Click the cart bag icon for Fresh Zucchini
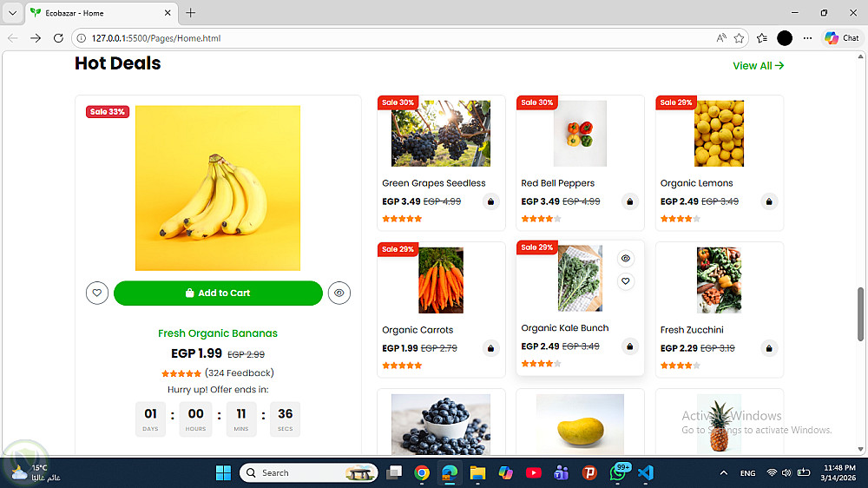 tap(769, 348)
